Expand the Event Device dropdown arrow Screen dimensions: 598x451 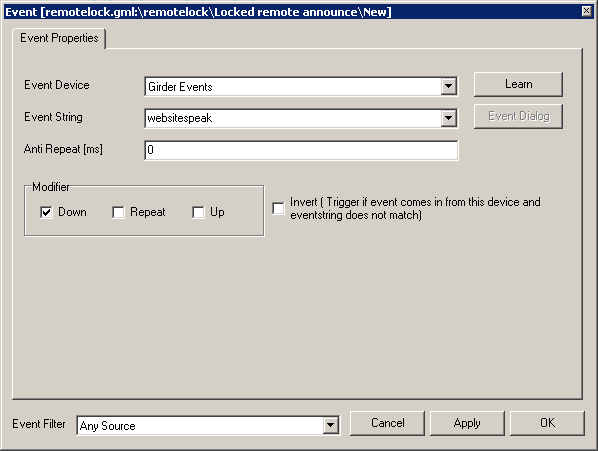[x=449, y=87]
